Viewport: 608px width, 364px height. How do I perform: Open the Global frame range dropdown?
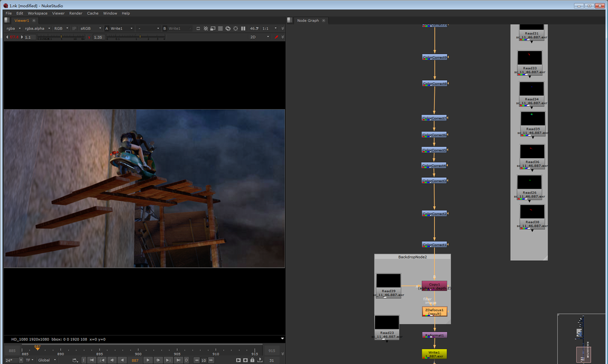(47, 360)
